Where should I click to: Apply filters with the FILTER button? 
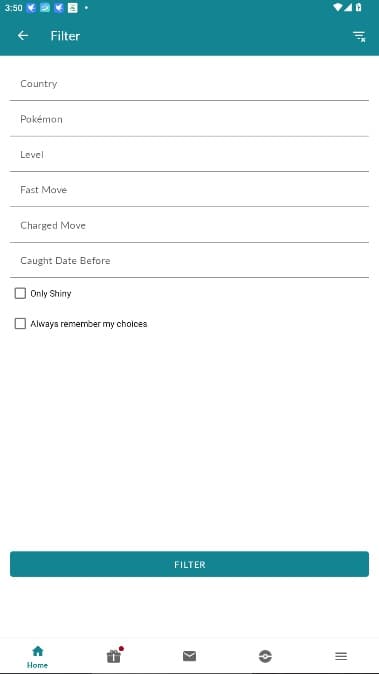(190, 564)
